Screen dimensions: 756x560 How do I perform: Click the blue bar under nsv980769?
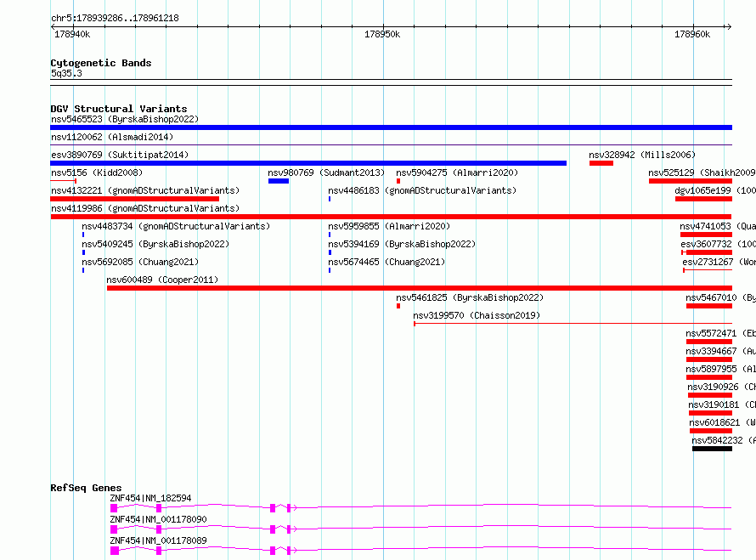click(x=279, y=181)
